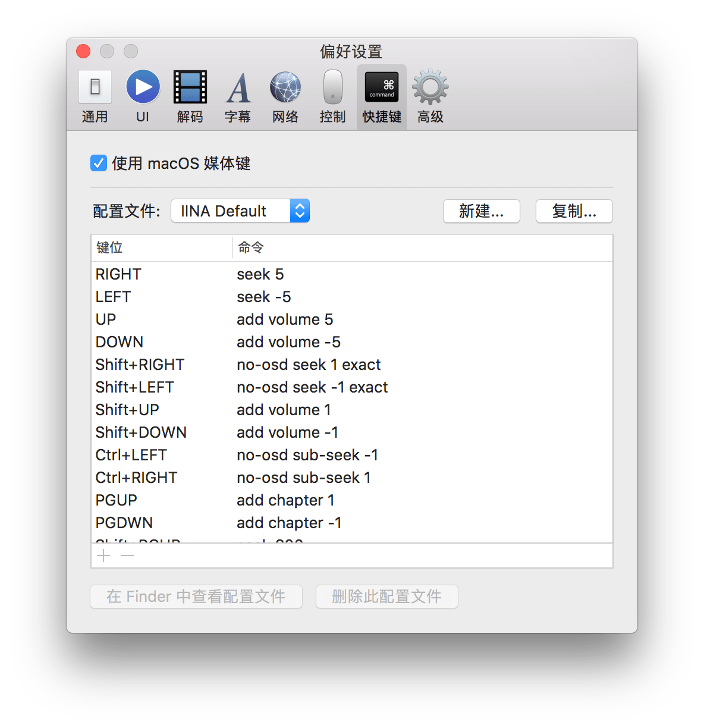The height and width of the screenshot is (728, 704).
Task: Open the 控制 control preferences pane
Action: (x=333, y=97)
